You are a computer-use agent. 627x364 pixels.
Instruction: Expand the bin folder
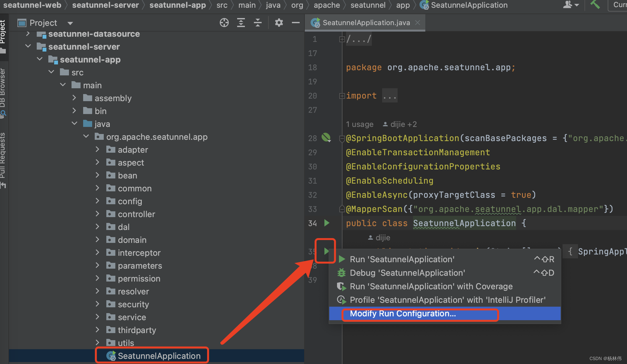pos(74,111)
